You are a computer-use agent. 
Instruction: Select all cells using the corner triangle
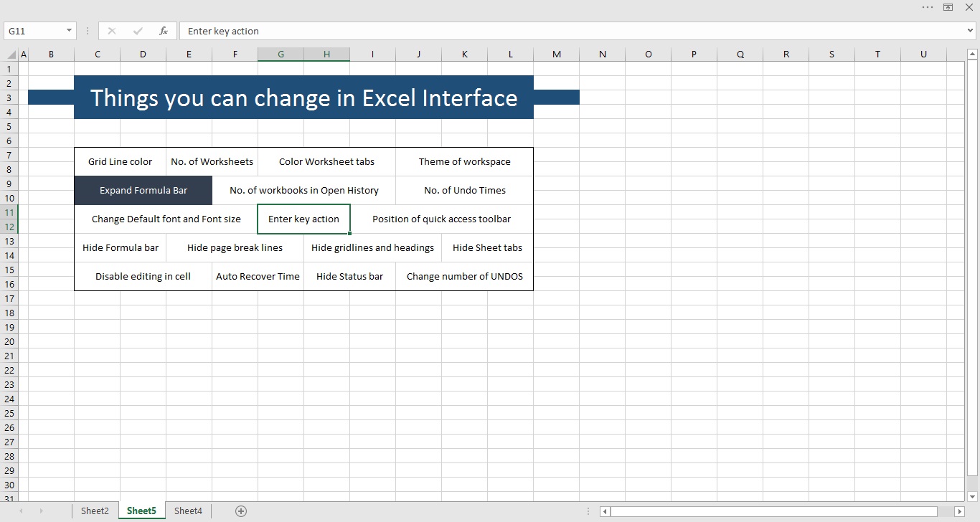click(11, 54)
